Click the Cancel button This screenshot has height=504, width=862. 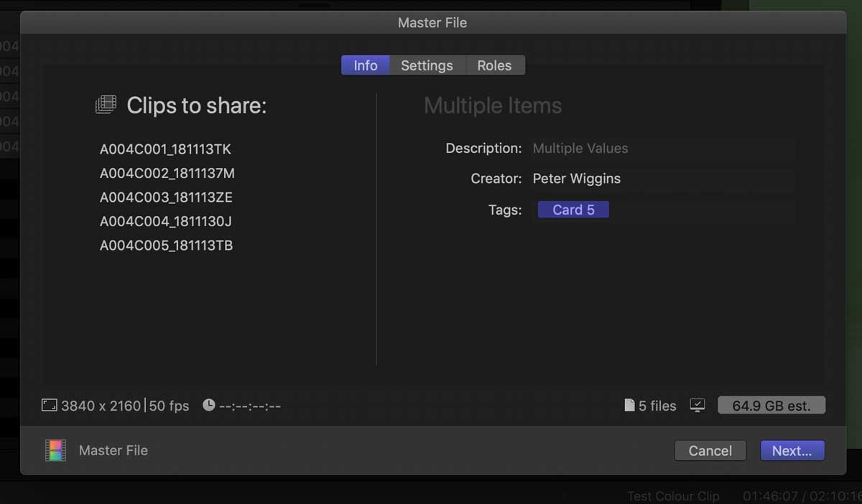tap(710, 451)
